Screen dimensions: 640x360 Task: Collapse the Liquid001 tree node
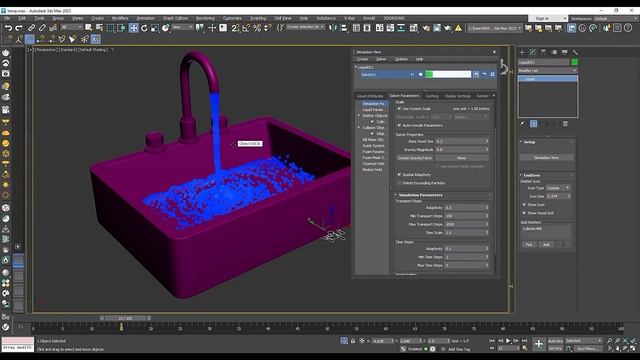pyautogui.click(x=356, y=67)
